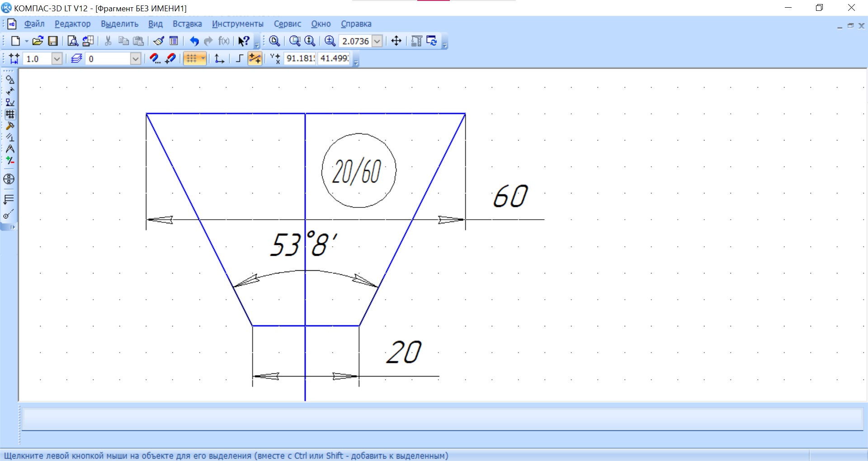Image resolution: width=868 pixels, height=461 pixels.
Task: Toggle the grid display button
Action: click(x=192, y=59)
